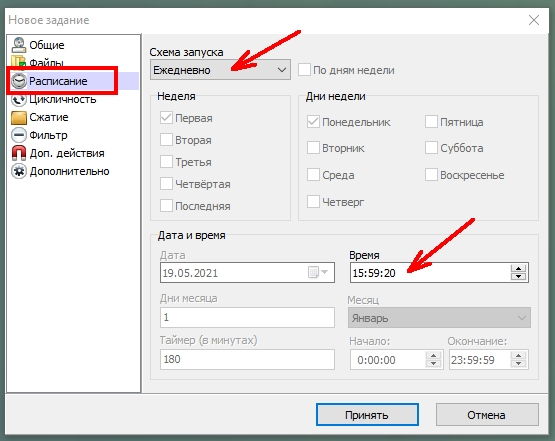Click the Таймер (в минутах) input field
Image resolution: width=555 pixels, height=441 pixels.
point(247,360)
